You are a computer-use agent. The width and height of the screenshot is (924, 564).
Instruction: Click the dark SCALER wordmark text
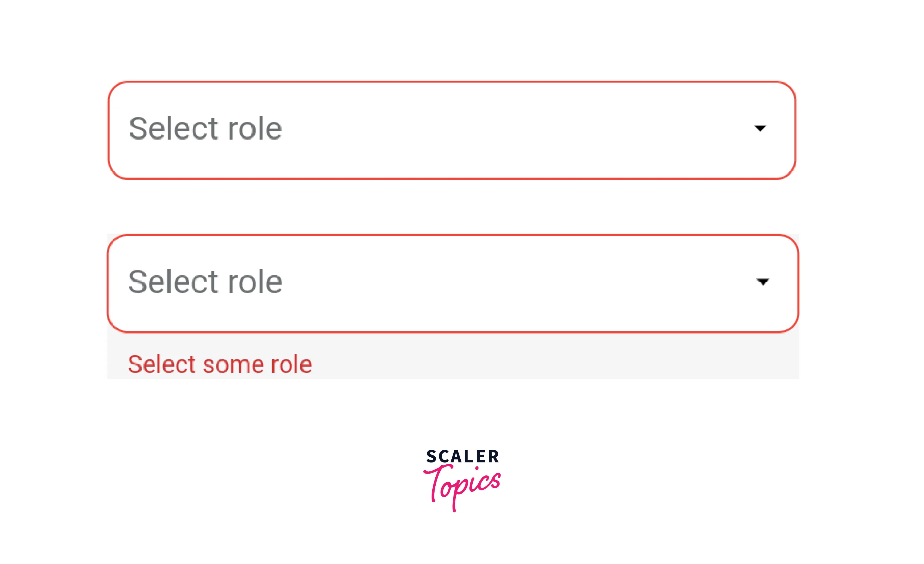[x=462, y=456]
